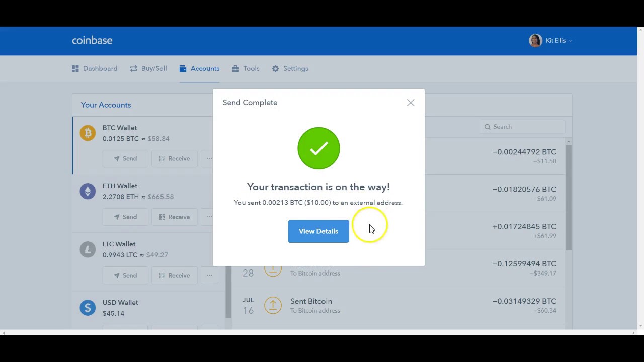
Task: Close the Send Complete dialog
Action: [411, 103]
